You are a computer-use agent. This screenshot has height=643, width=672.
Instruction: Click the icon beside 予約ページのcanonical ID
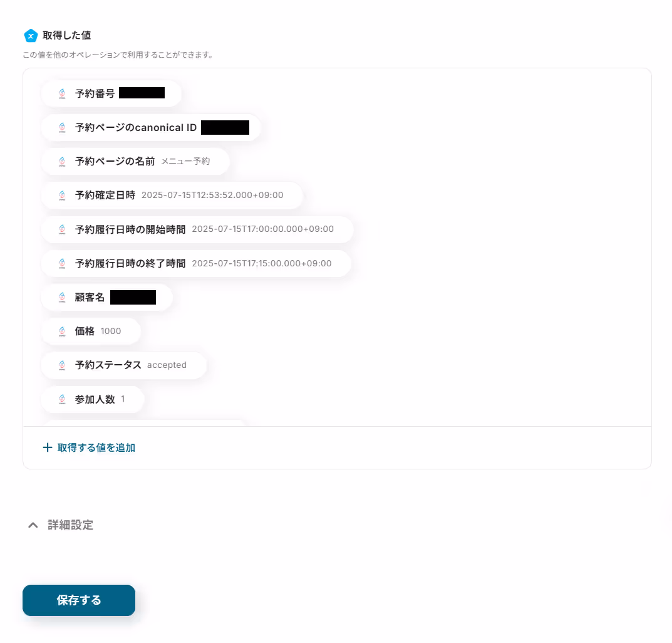pos(62,127)
